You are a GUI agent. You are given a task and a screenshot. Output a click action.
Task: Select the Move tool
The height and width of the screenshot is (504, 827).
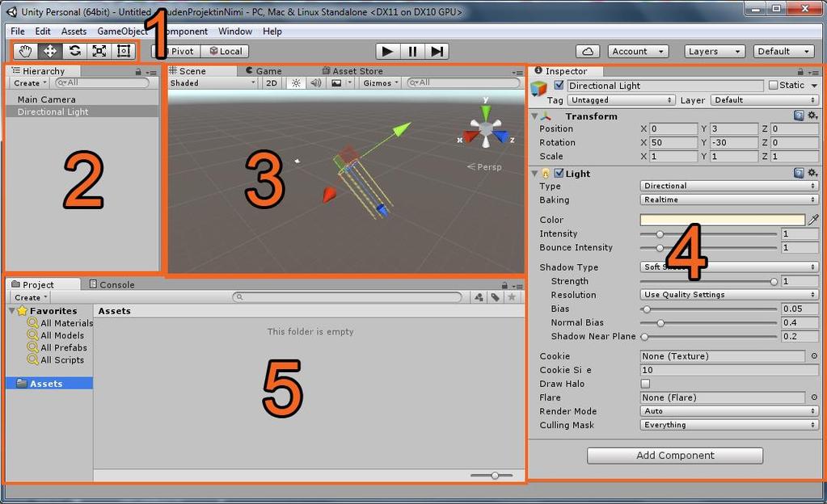[50, 51]
